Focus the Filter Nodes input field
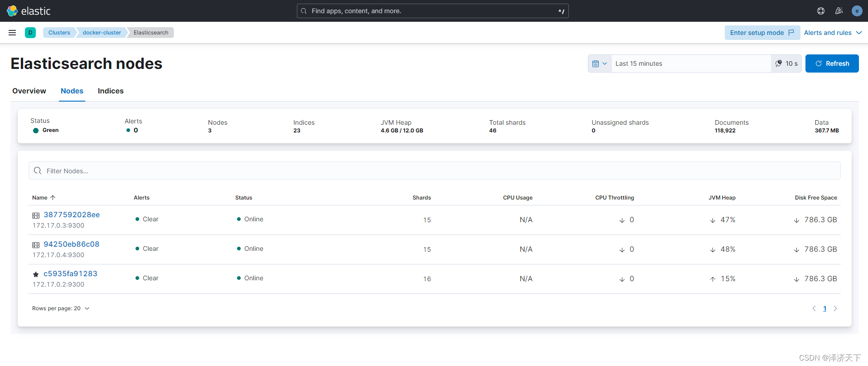The width and height of the screenshot is (868, 366). pyautogui.click(x=435, y=171)
